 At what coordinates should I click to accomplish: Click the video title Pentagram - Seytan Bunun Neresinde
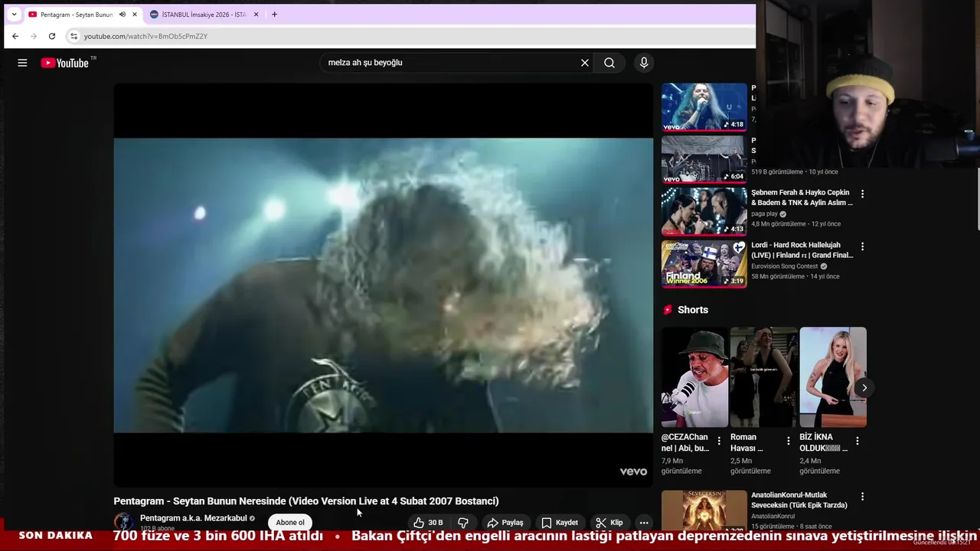(306, 501)
